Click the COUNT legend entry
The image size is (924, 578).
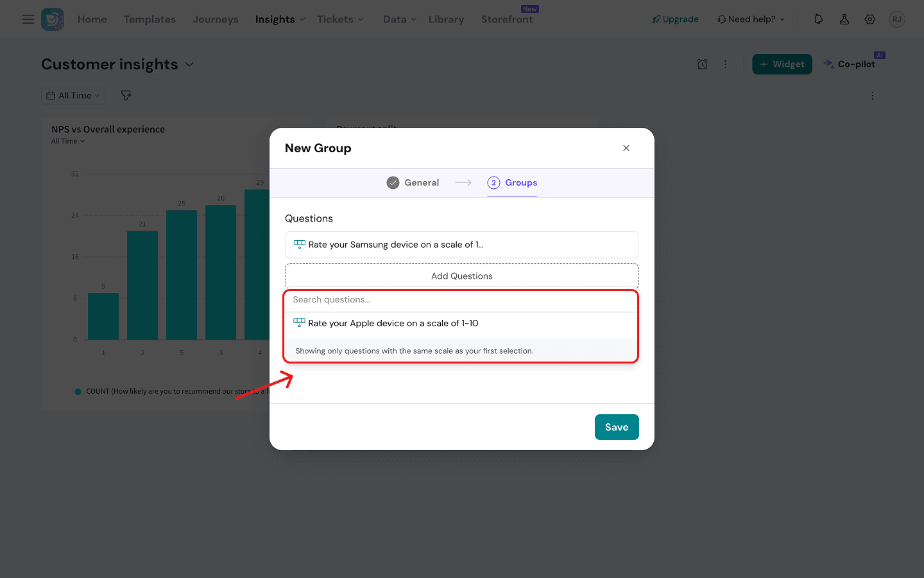click(x=171, y=391)
